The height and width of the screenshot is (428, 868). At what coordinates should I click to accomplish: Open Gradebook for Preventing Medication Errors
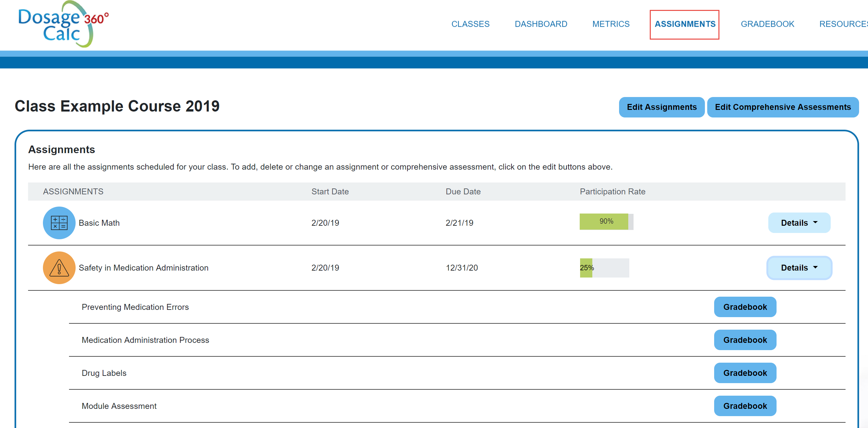[745, 307]
